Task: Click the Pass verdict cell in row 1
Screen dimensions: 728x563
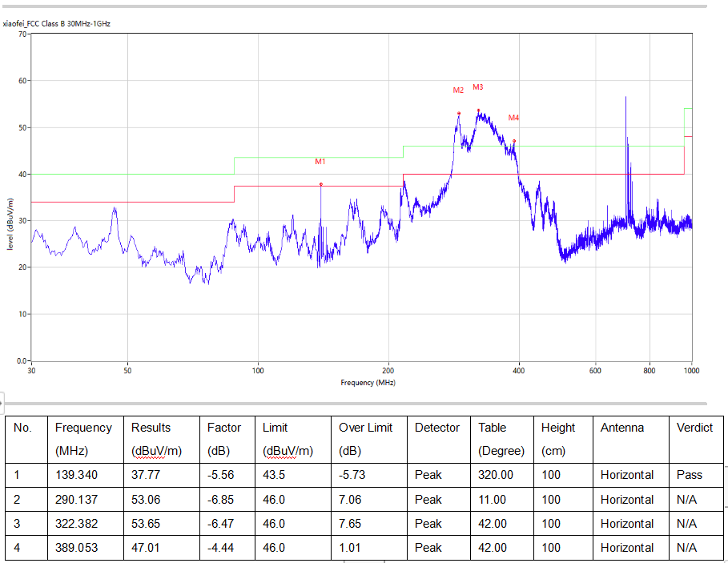Action: (689, 475)
